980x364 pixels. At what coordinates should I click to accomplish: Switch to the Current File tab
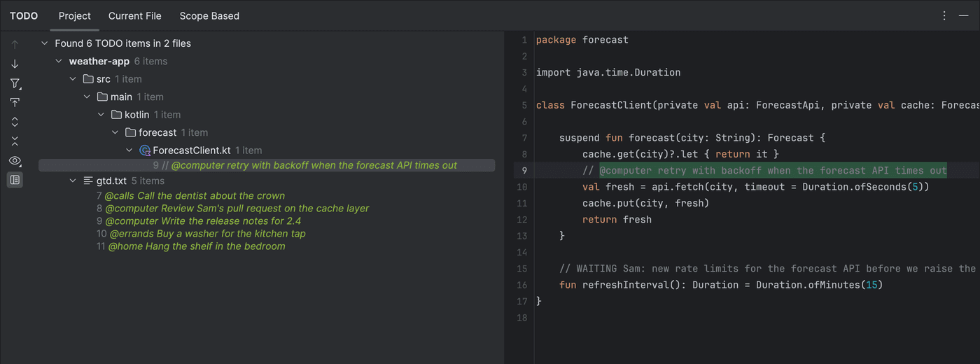point(135,15)
